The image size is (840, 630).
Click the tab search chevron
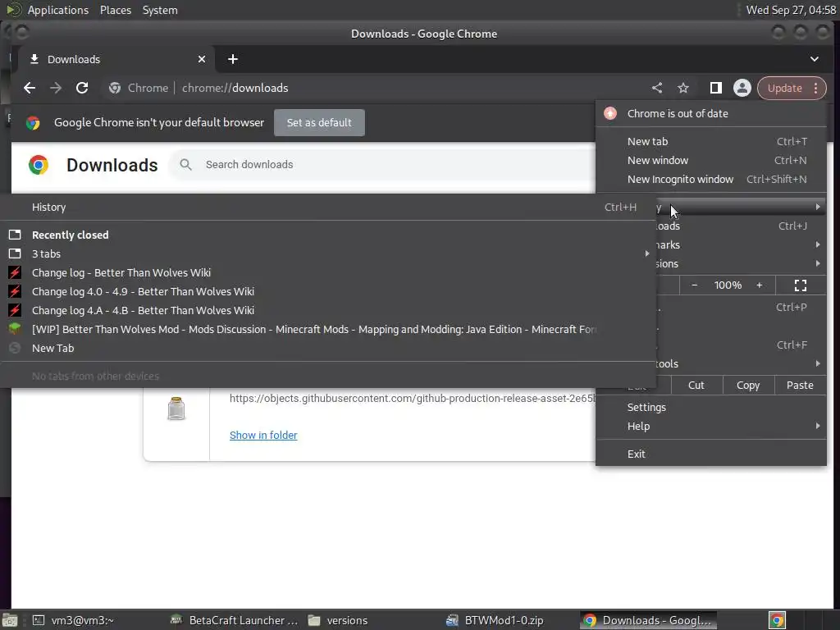(x=815, y=59)
